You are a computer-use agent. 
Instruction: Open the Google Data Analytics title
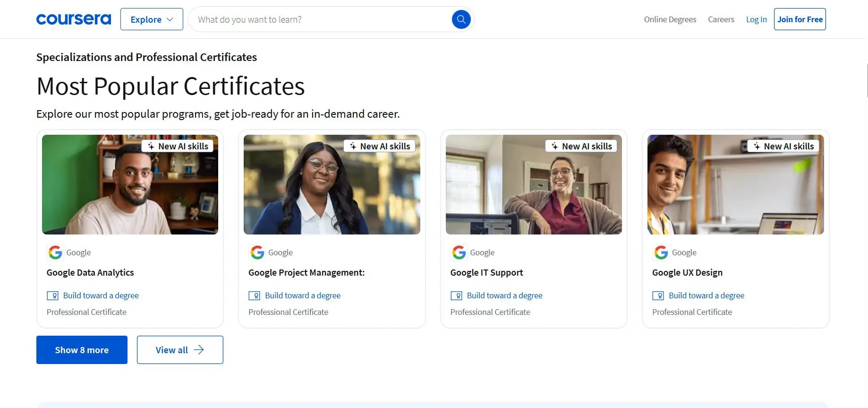(90, 273)
